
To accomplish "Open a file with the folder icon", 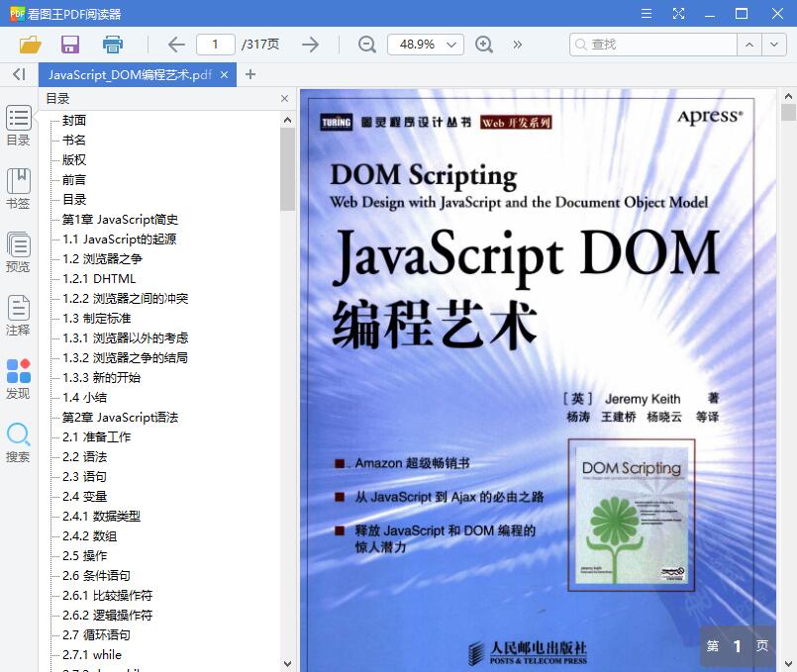I will (x=30, y=45).
